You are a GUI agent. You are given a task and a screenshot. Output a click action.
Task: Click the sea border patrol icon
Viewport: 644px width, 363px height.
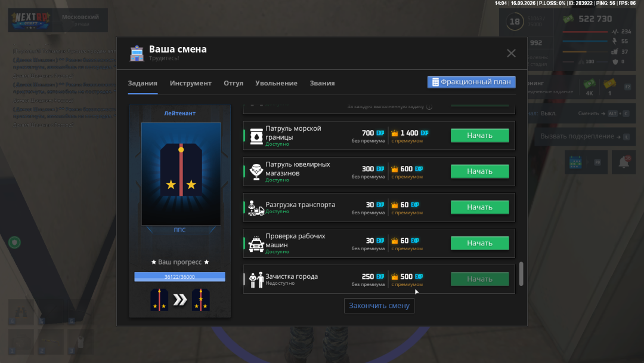(256, 136)
